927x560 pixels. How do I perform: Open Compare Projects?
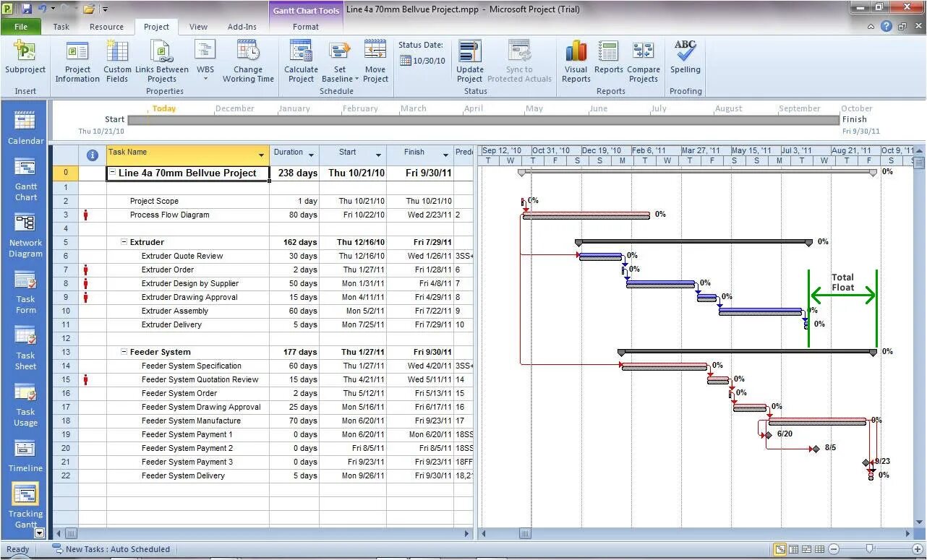click(644, 62)
